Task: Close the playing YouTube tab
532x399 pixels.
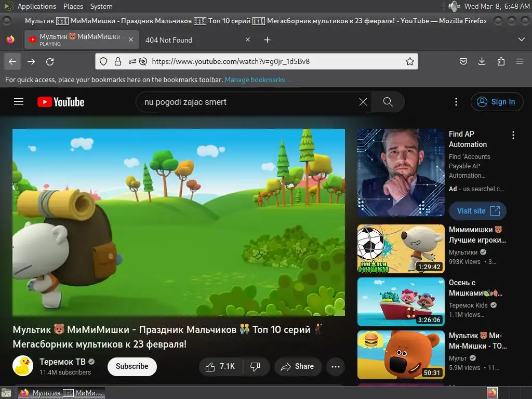Action: tap(131, 39)
